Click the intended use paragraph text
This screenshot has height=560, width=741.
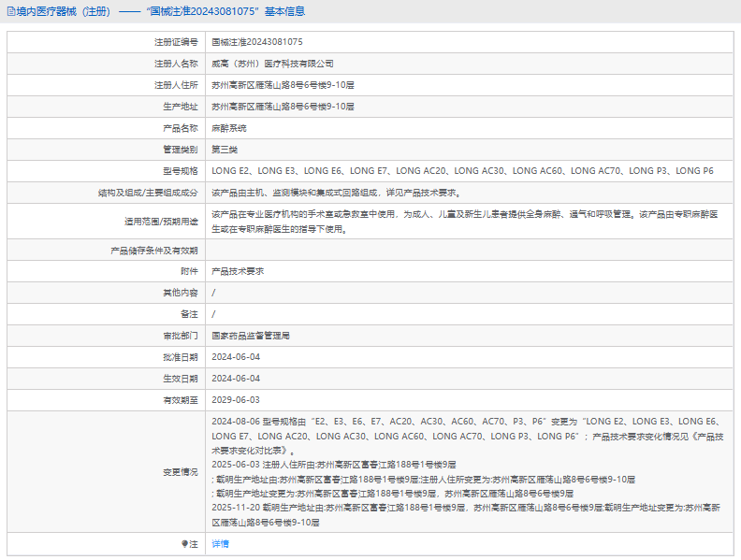[465, 222]
